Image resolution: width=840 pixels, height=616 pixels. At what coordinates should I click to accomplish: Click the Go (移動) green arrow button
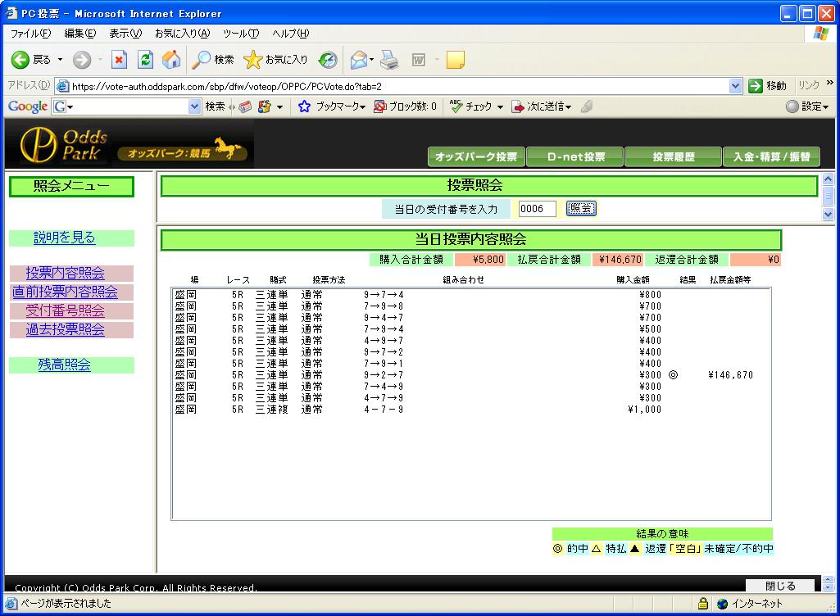(755, 86)
